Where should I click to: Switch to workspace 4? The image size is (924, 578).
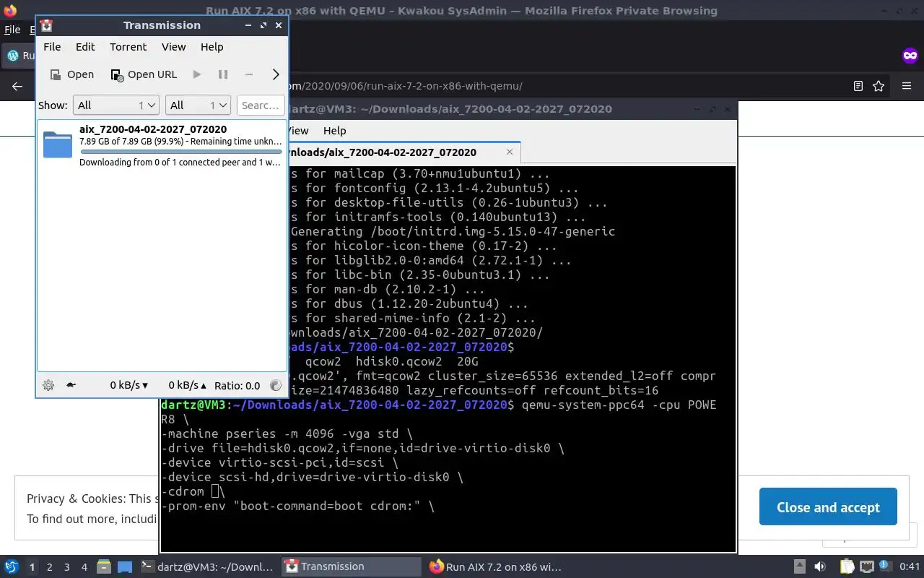click(x=84, y=567)
